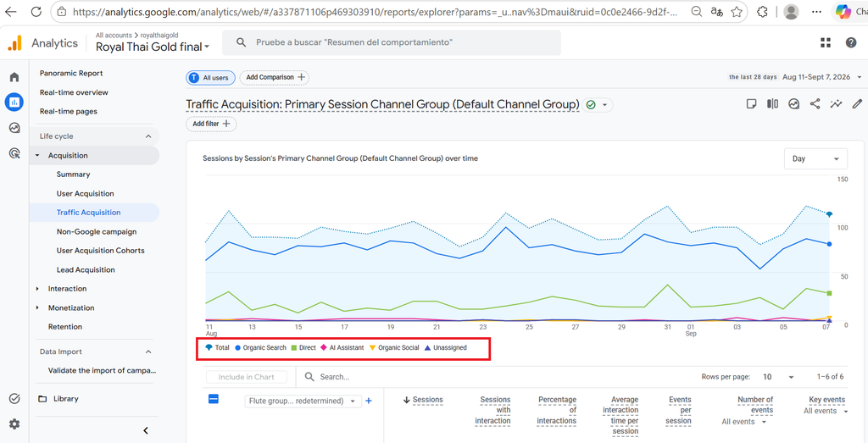Go to Home in the left rail

click(14, 77)
